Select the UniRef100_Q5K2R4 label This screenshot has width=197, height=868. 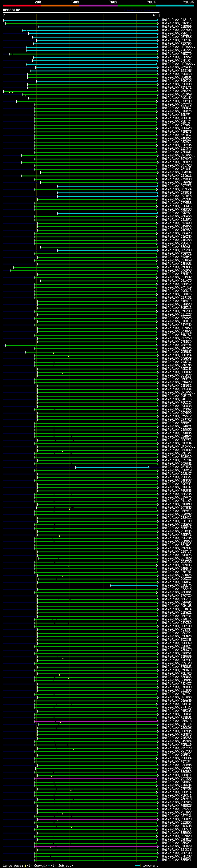176,91
